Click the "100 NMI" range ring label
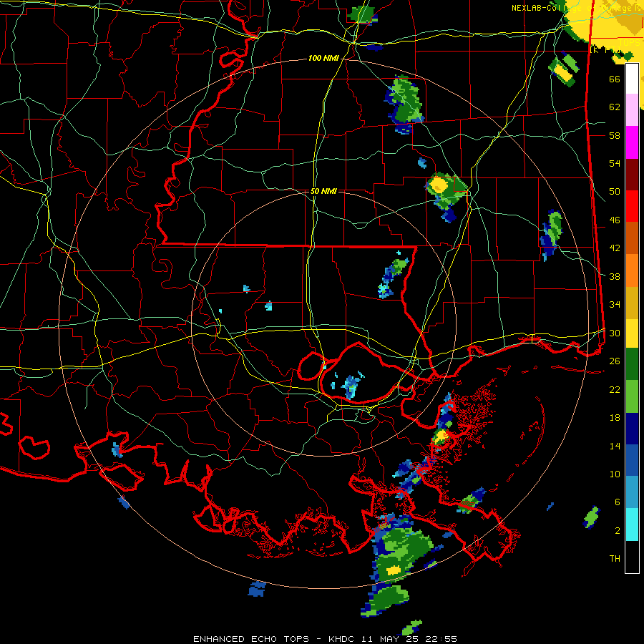 click(323, 59)
